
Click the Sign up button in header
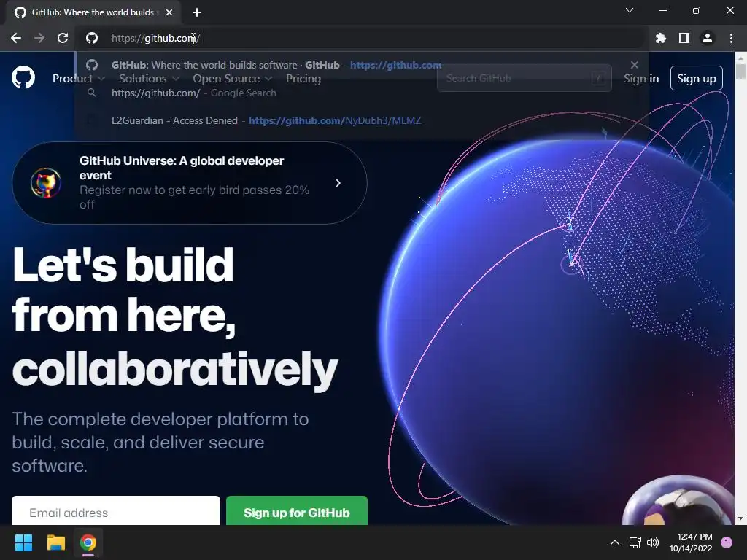click(697, 78)
